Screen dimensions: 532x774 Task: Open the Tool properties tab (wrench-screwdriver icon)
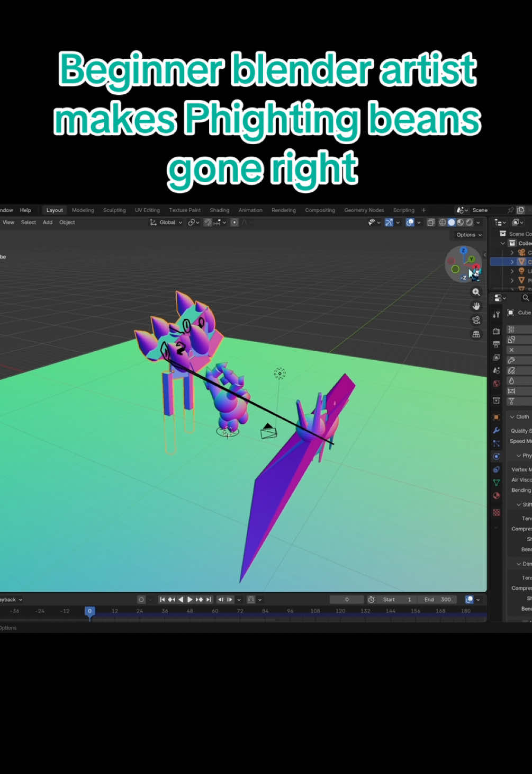496,315
